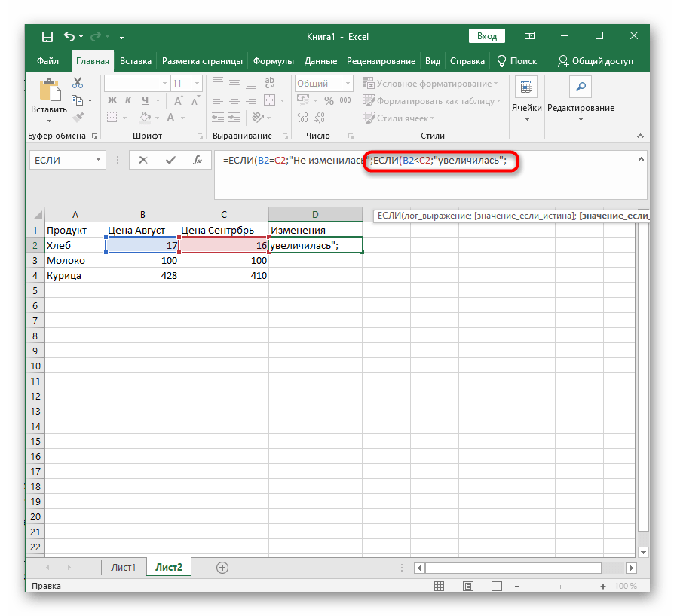Center text horizontally in cell

pyautogui.click(x=234, y=100)
